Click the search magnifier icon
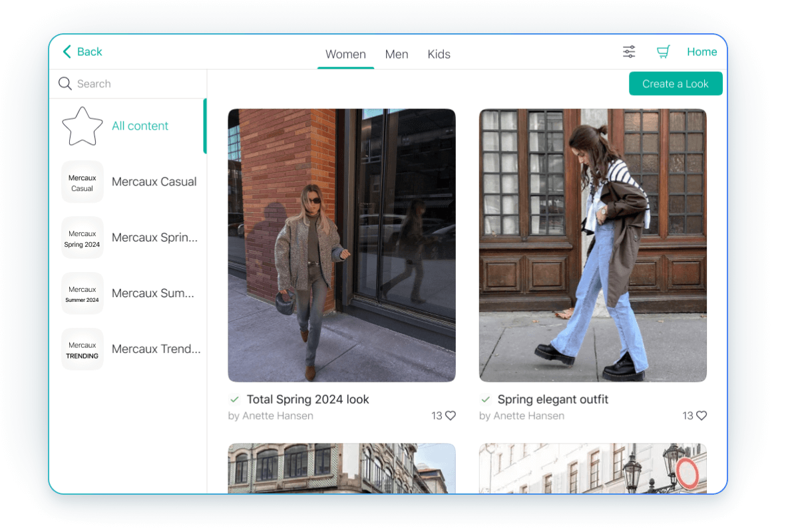 (65, 84)
